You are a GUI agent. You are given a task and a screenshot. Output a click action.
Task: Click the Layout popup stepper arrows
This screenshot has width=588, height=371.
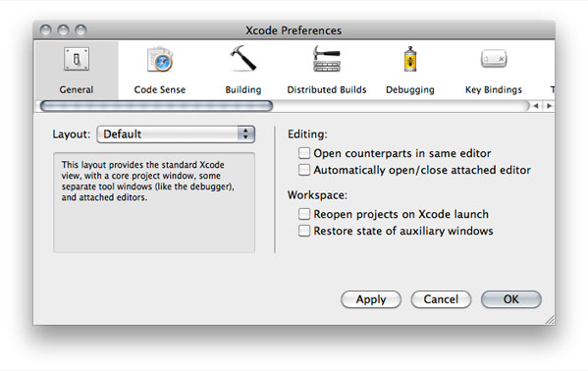tap(245, 134)
